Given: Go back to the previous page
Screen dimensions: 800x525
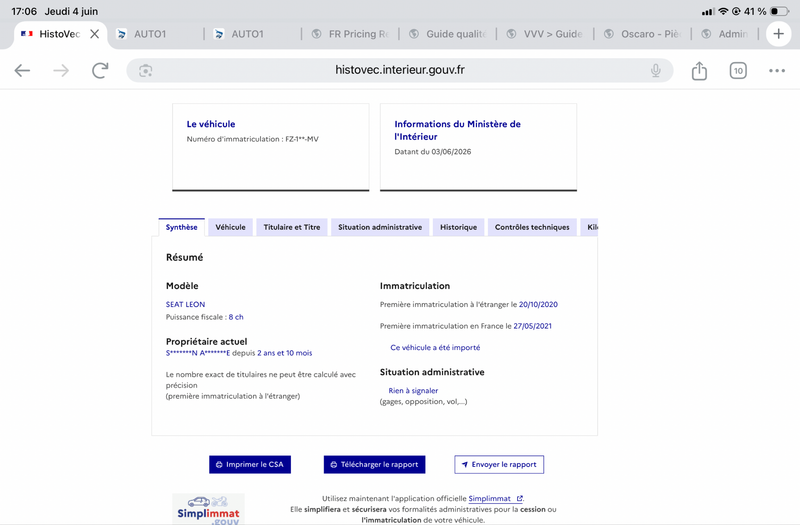Looking at the screenshot, I should (x=22, y=70).
